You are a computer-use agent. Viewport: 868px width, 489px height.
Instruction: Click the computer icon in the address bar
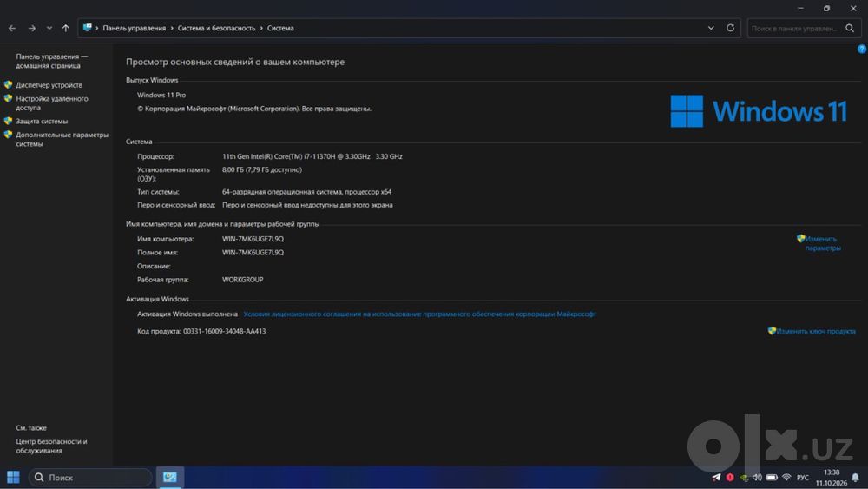point(88,27)
